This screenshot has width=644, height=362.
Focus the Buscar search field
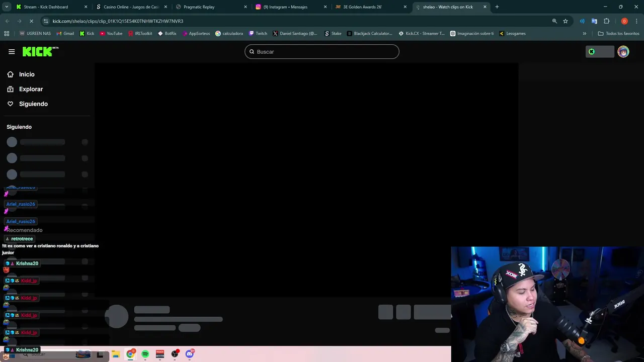pyautogui.click(x=322, y=51)
